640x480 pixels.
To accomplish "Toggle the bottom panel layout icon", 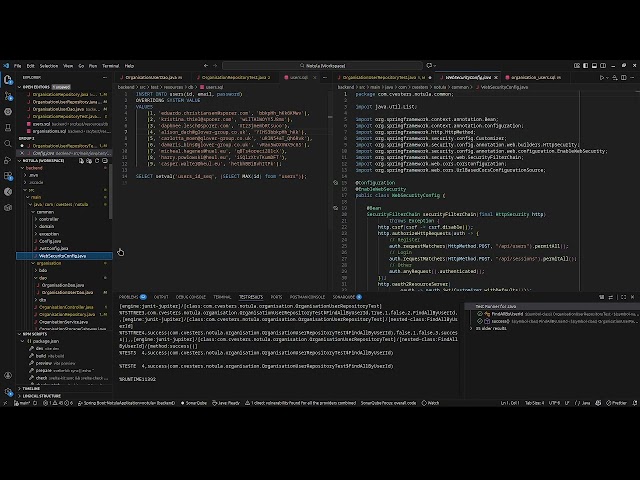I will 594,65.
